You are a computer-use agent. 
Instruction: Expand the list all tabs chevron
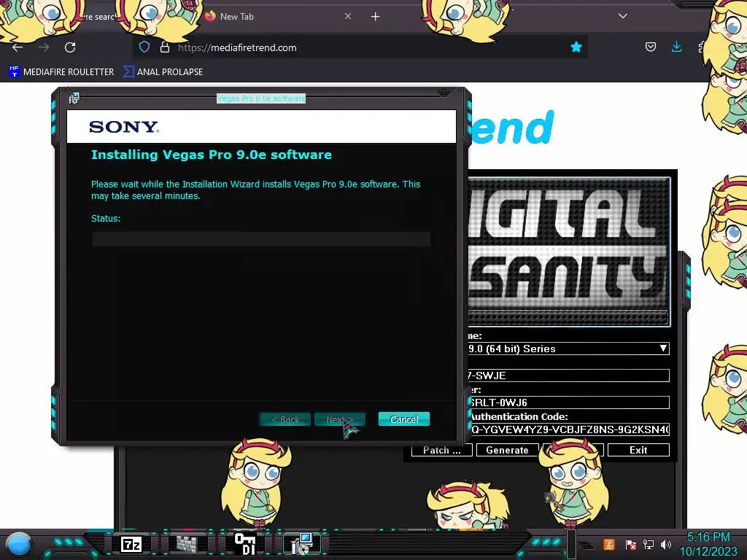point(623,16)
